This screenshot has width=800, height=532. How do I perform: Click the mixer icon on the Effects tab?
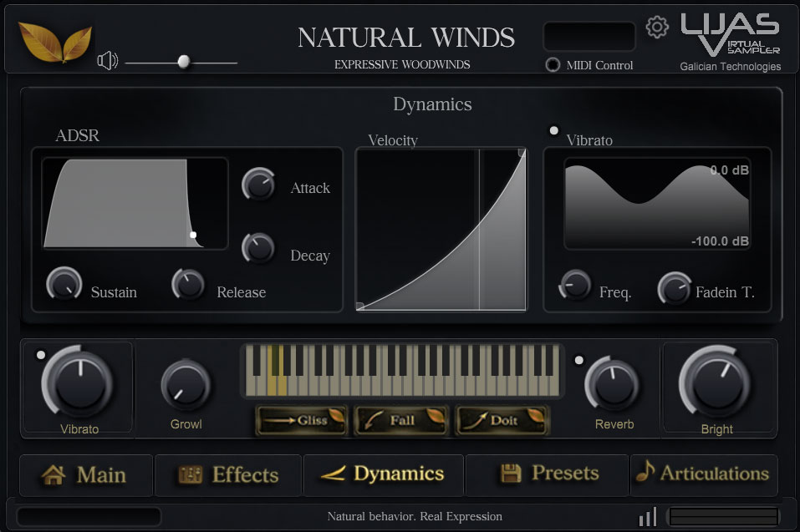click(190, 475)
